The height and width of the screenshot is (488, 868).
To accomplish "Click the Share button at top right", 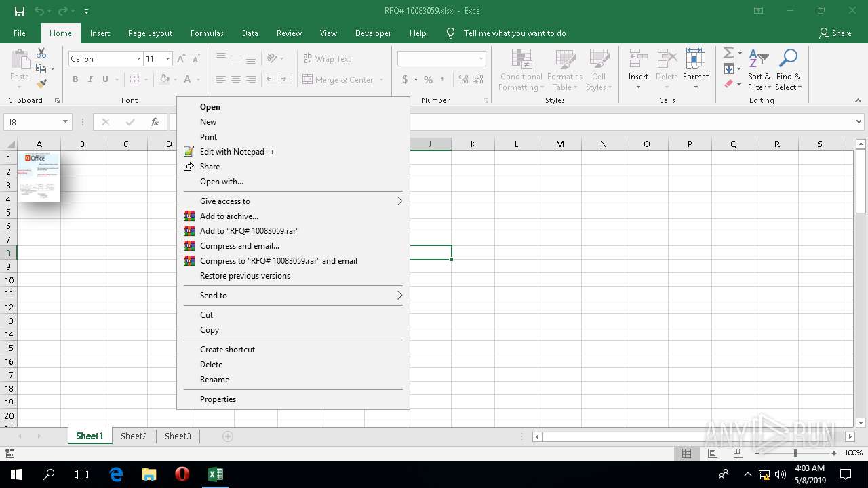I will pos(835,33).
